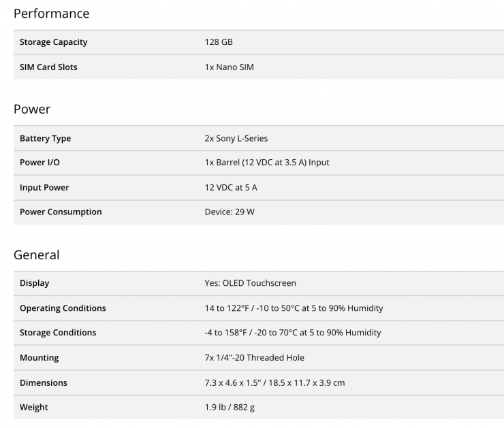Click the General section heading

tap(36, 255)
